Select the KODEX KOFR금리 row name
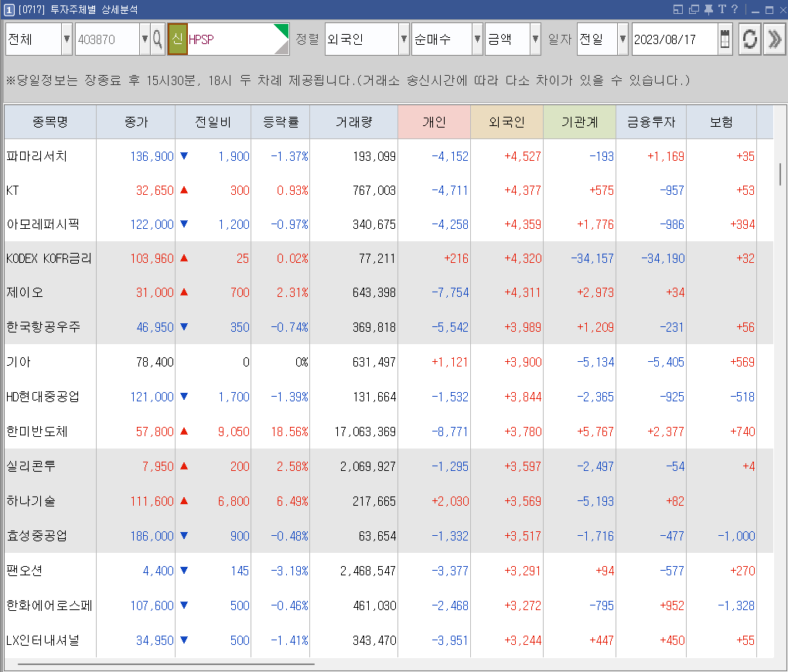Screen dimensions: 788x672 tap(49, 258)
